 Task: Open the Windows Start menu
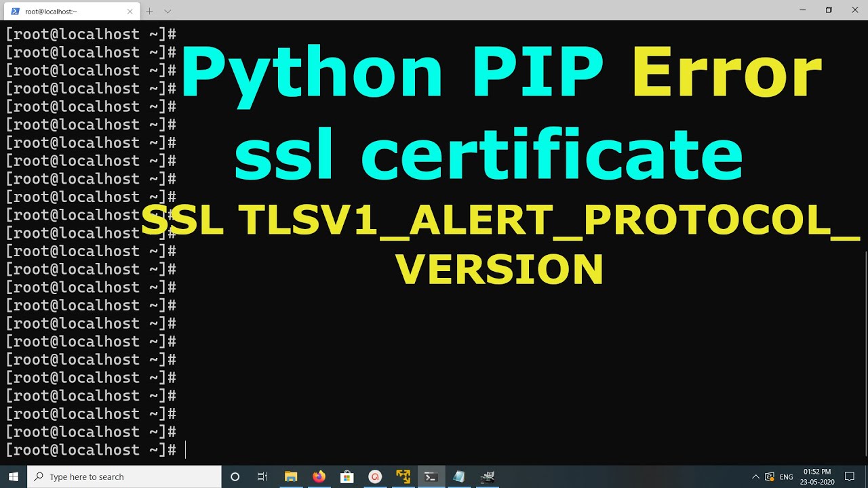[x=14, y=476]
